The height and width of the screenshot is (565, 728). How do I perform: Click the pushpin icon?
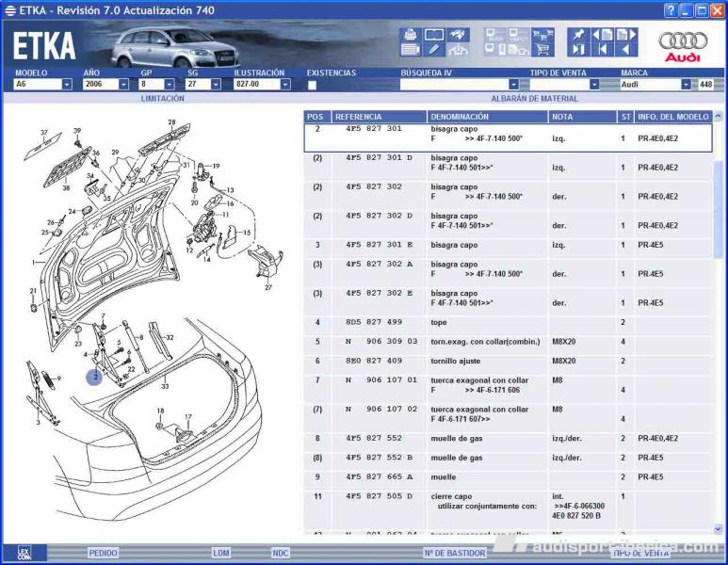tap(578, 35)
